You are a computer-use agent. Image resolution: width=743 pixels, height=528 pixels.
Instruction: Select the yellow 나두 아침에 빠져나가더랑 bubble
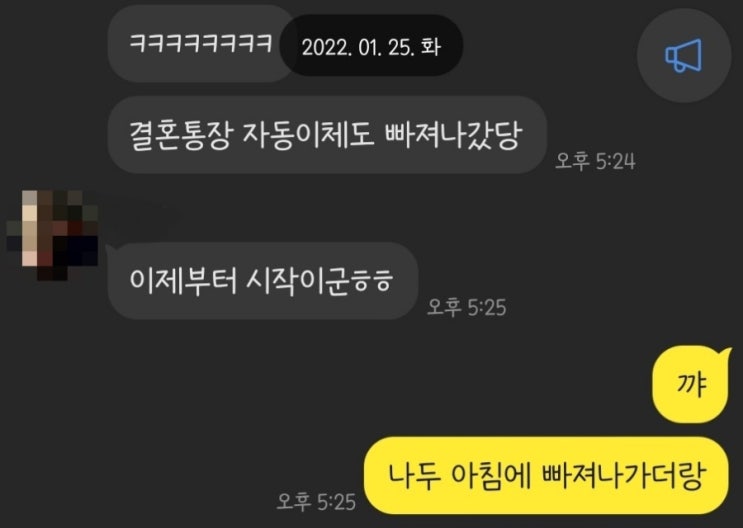pyautogui.click(x=546, y=475)
